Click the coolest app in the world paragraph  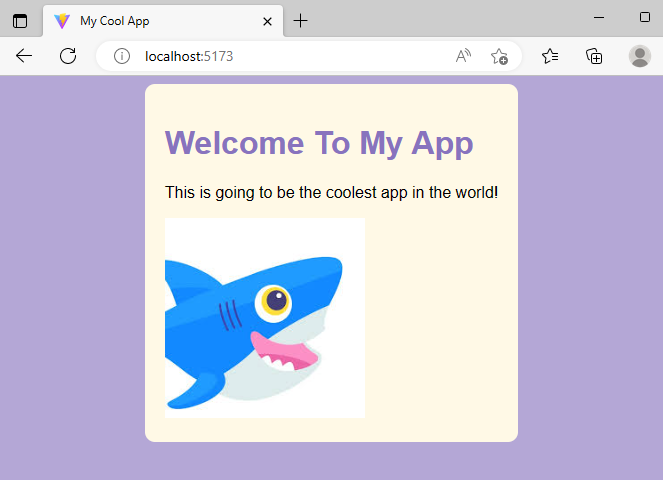[x=332, y=192]
